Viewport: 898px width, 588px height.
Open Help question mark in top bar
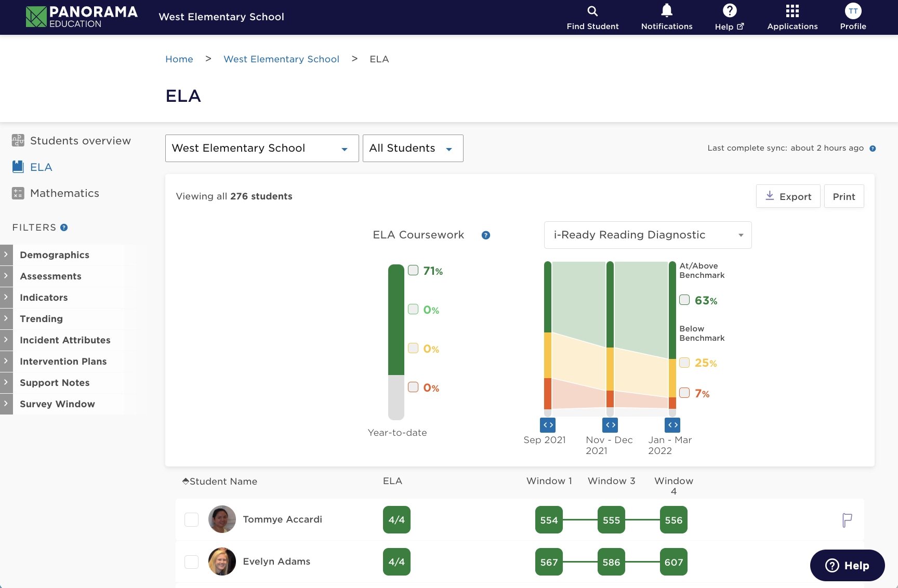click(x=730, y=10)
